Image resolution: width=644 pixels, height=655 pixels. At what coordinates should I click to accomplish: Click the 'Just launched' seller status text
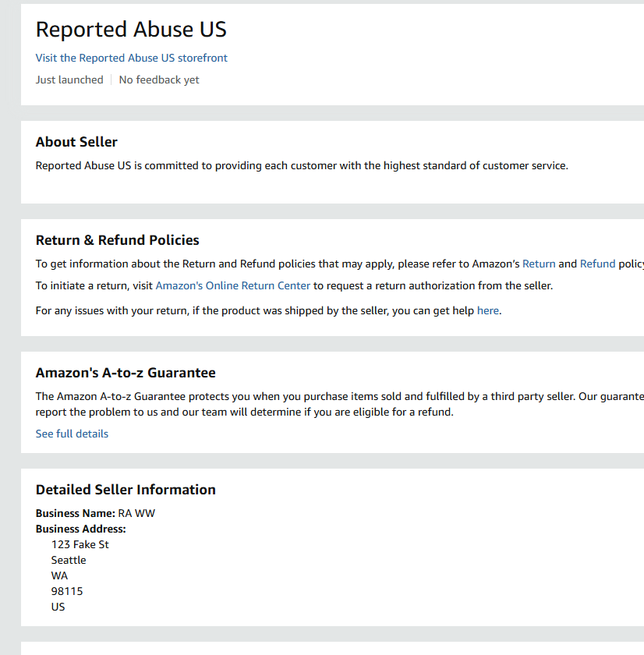(69, 80)
